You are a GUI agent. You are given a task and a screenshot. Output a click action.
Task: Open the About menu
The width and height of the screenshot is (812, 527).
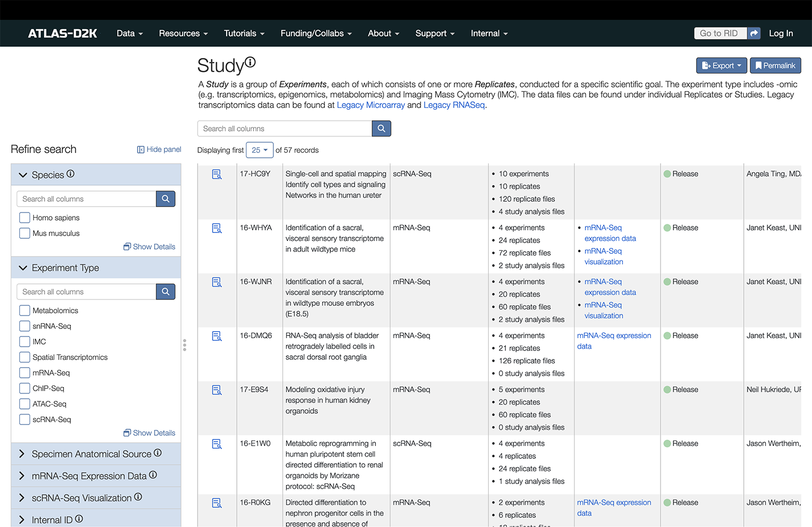(x=383, y=33)
